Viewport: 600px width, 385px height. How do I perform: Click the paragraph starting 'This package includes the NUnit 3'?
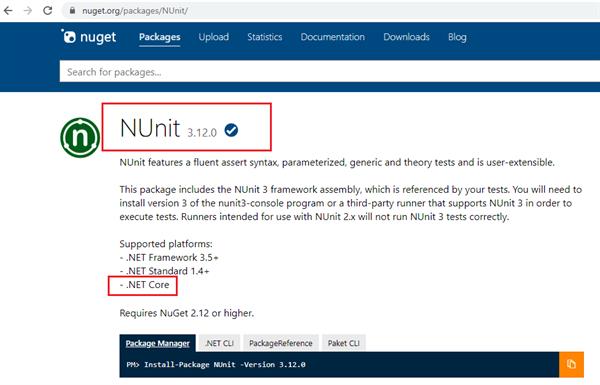(351, 203)
